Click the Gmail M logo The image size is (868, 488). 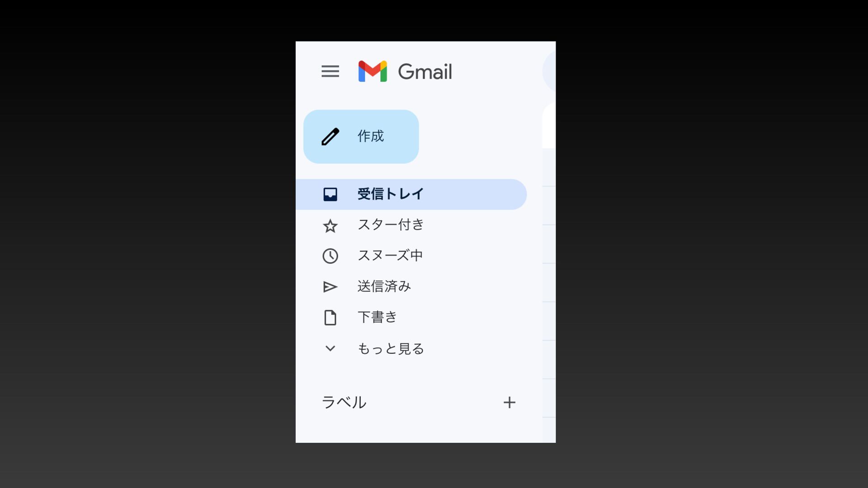373,71
